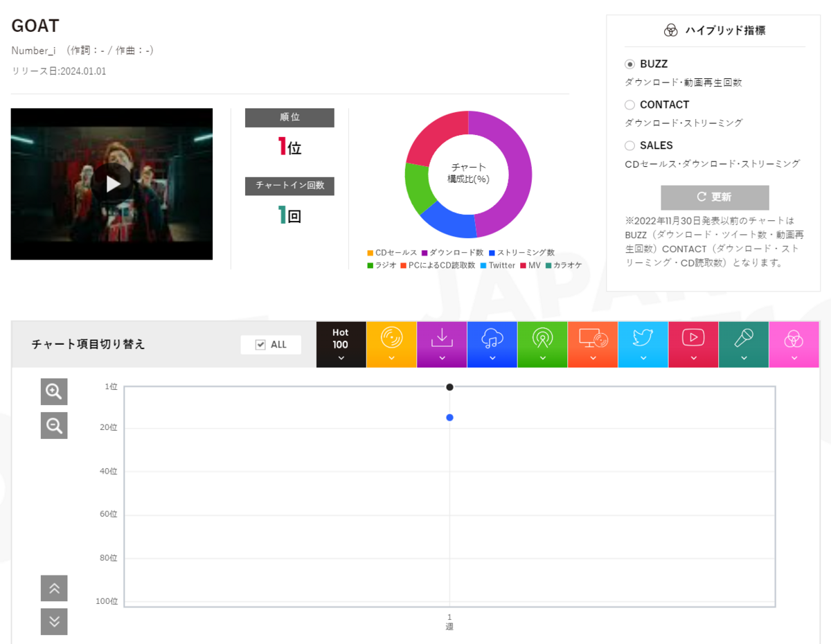The height and width of the screenshot is (644, 831).
Task: Click the ラジオ legend entry
Action: point(382,265)
